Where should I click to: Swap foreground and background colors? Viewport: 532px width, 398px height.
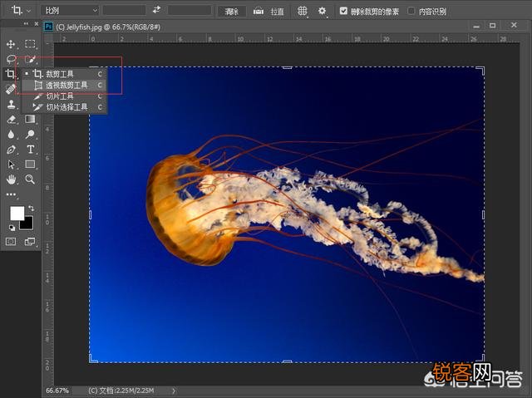point(32,209)
